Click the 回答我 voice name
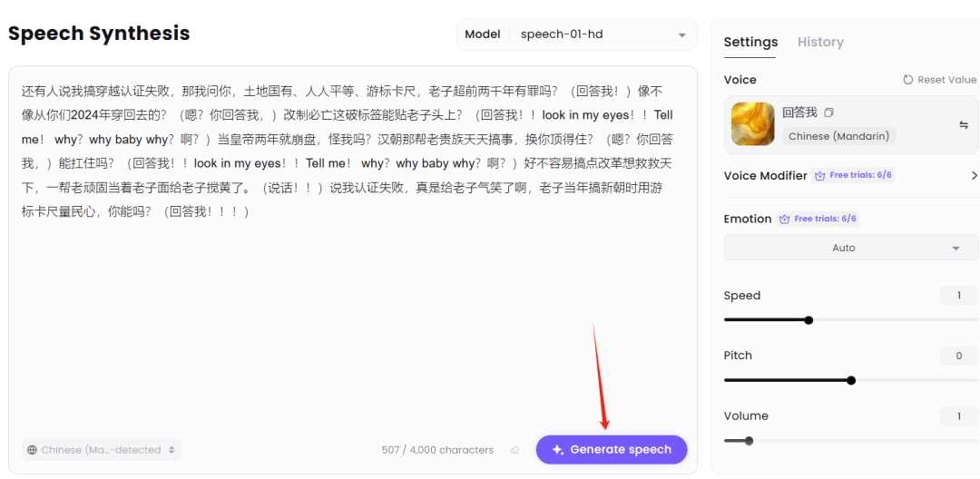 tap(799, 113)
